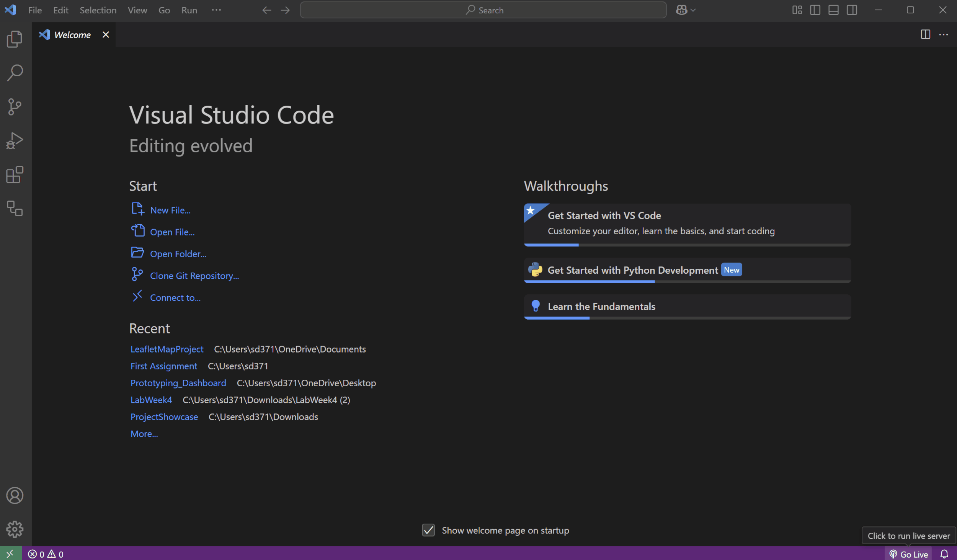The height and width of the screenshot is (560, 957).
Task: Open the View menu
Action: pos(137,10)
